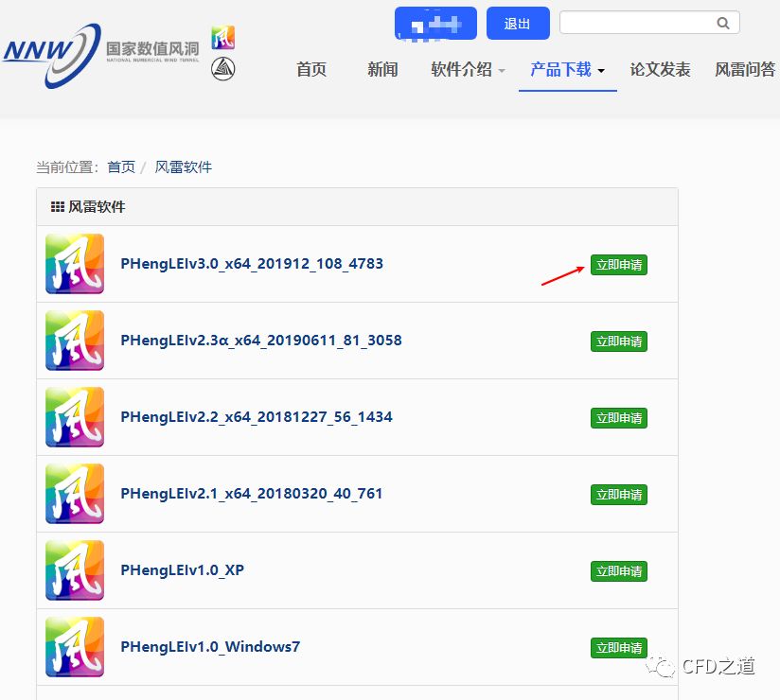This screenshot has width=780, height=700.
Task: Click the triangular emblem icon in header
Action: [222, 69]
